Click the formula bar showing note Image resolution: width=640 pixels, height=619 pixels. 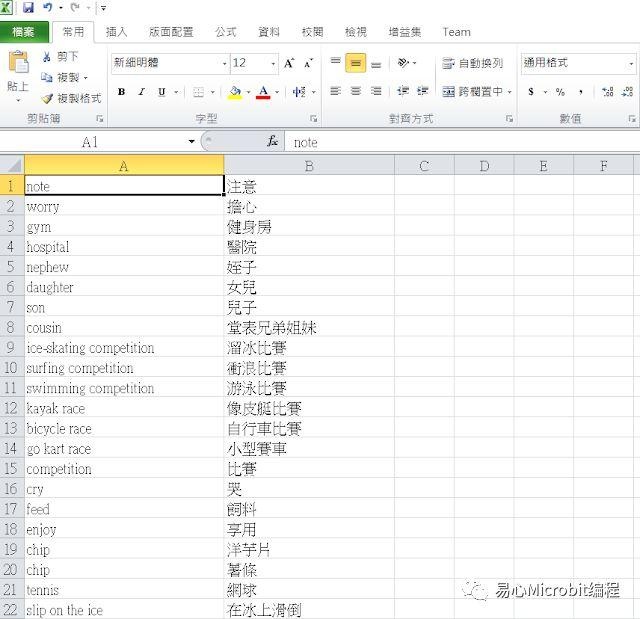[x=462, y=142]
